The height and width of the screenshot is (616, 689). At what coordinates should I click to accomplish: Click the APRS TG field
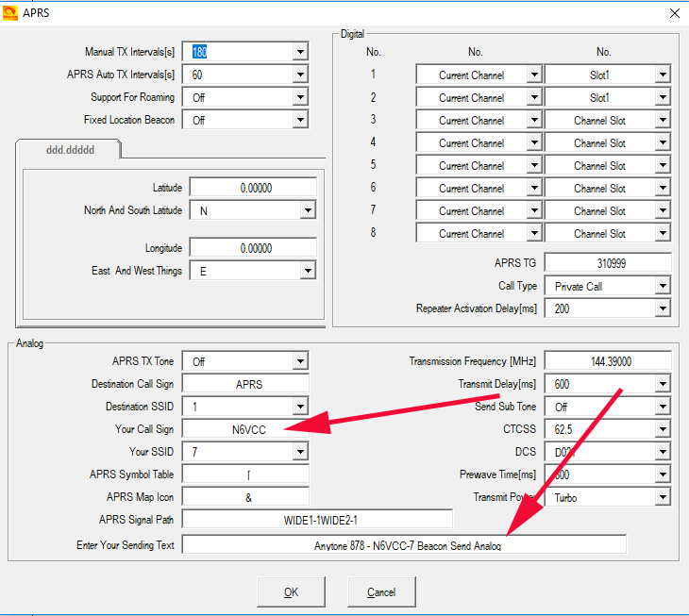(607, 263)
